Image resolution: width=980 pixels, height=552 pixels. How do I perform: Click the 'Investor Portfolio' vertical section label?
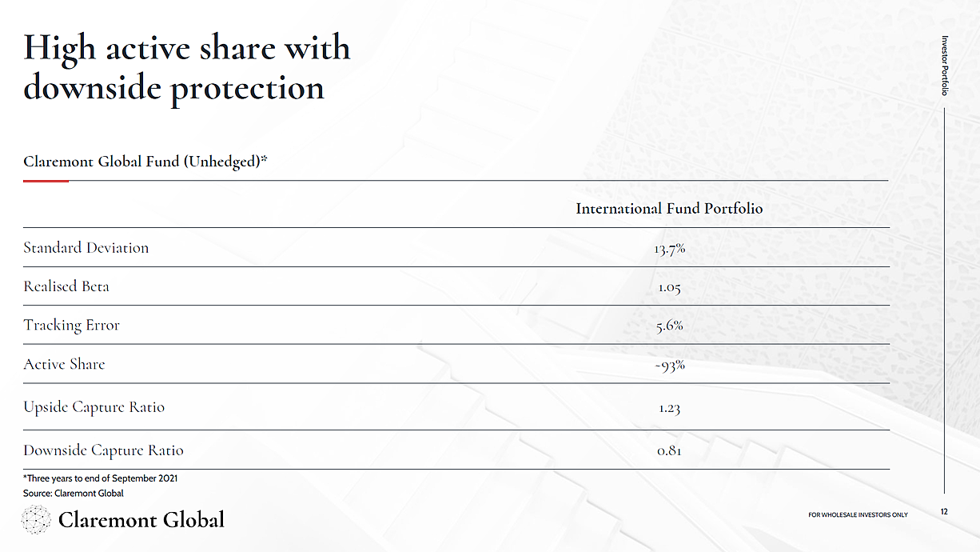coord(945,66)
